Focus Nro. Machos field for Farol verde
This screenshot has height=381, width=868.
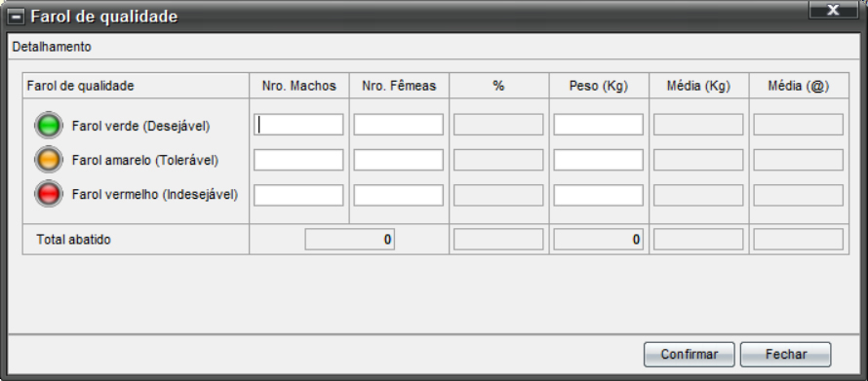point(299,125)
